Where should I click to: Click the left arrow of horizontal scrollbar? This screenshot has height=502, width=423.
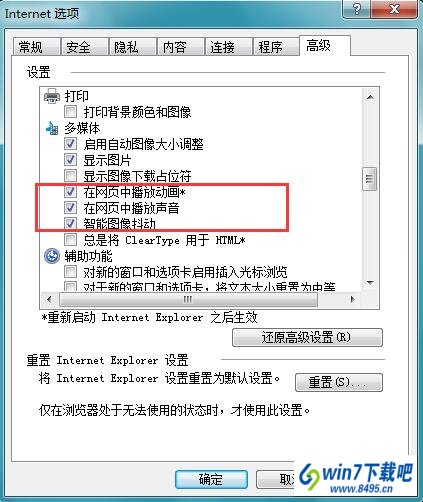49,299
